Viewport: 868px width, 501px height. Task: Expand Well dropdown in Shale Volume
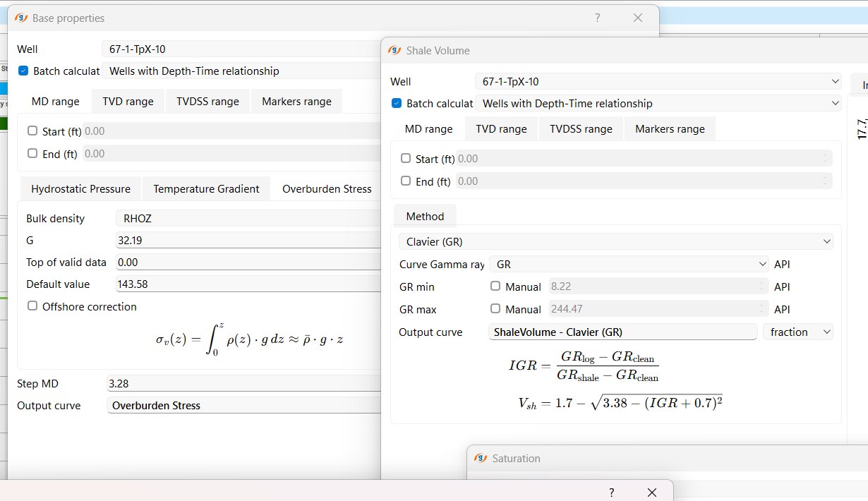point(658,81)
